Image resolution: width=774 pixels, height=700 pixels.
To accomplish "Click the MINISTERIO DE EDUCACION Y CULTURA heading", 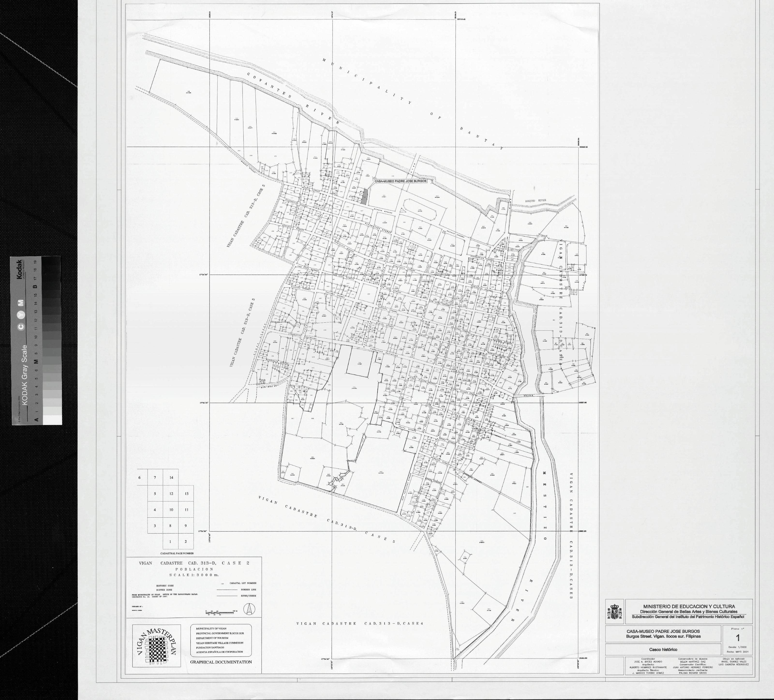I will point(689,606).
